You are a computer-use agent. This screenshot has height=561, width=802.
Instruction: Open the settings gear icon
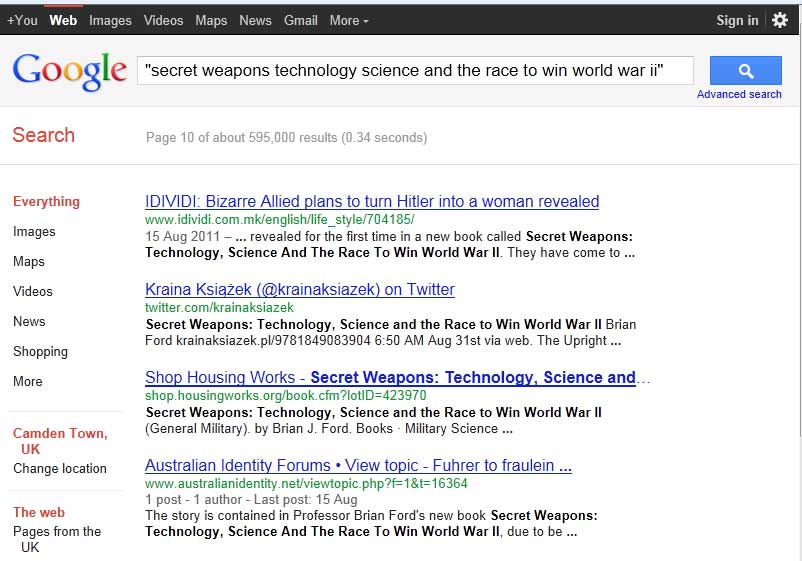coord(779,20)
